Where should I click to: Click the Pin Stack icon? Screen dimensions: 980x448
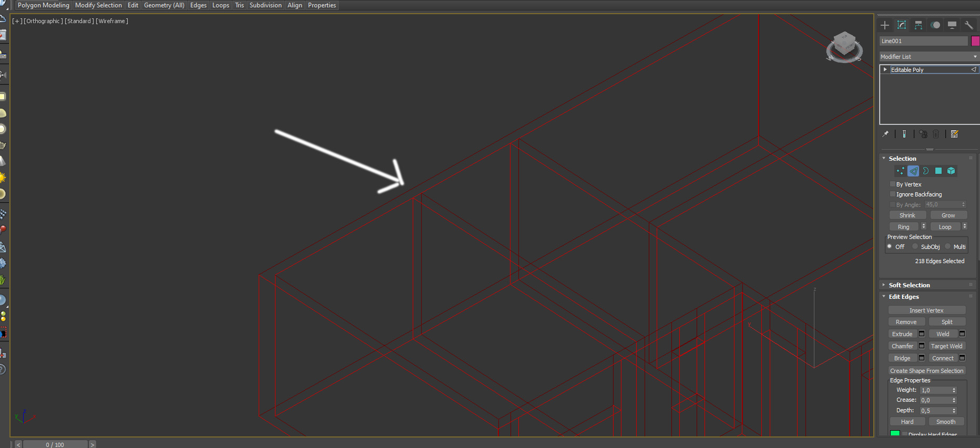[885, 134]
